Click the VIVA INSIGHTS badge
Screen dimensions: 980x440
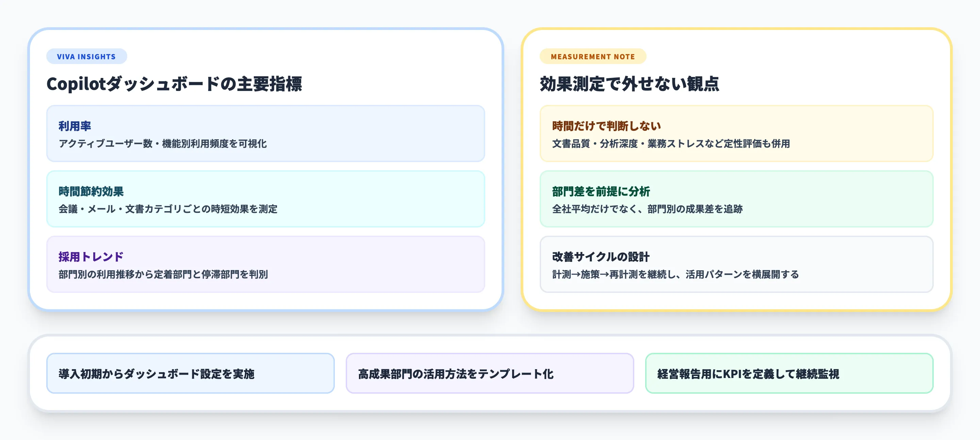[x=86, y=56]
